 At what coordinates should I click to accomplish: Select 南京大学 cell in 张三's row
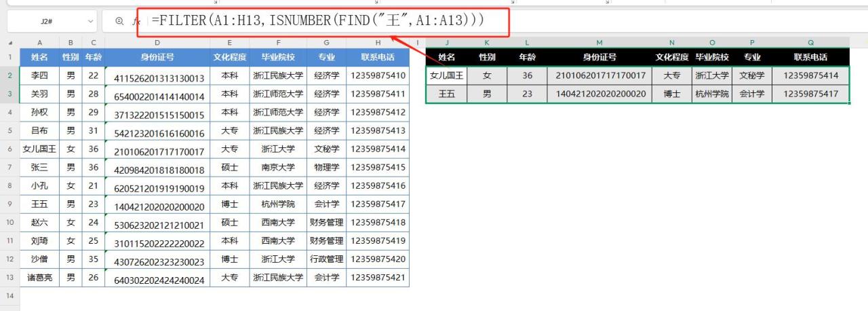278,167
